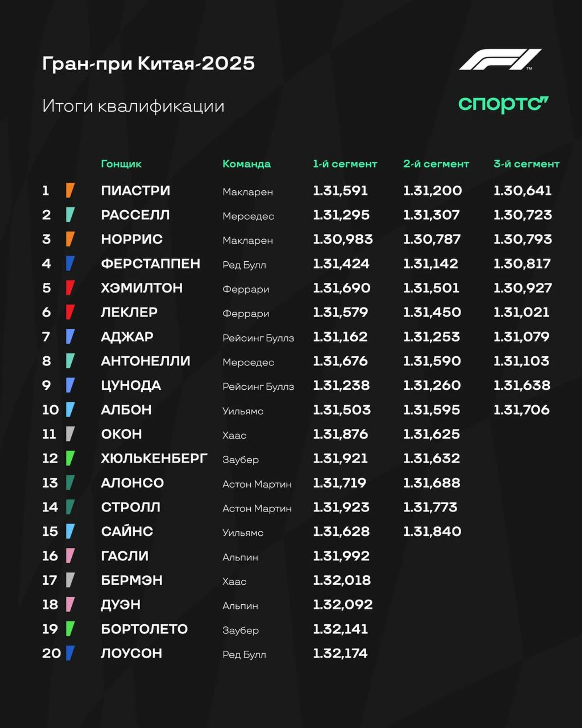Viewport: 582px width, 728px height.
Task: Click the teal Mercedes flag beside РАССЕЛЛ
Action: click(x=70, y=215)
